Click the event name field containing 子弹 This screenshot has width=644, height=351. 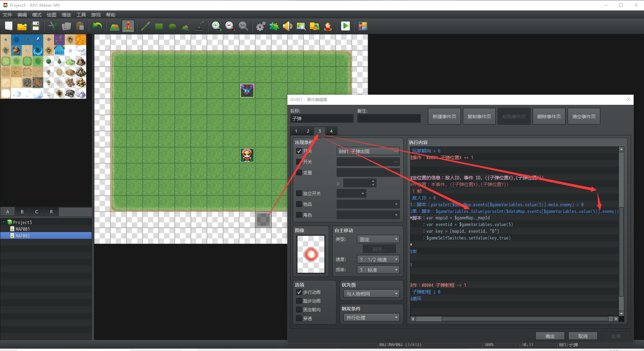(x=322, y=119)
